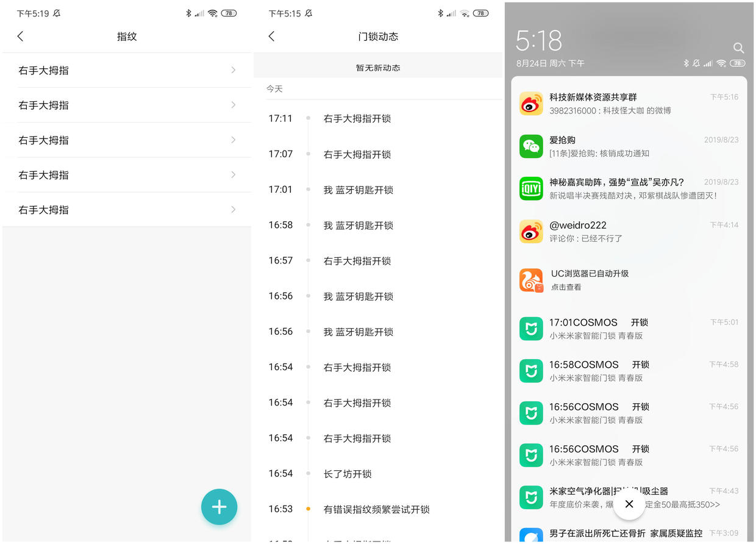Open the 16:58COSMOS 开锁 notification

[628, 371]
